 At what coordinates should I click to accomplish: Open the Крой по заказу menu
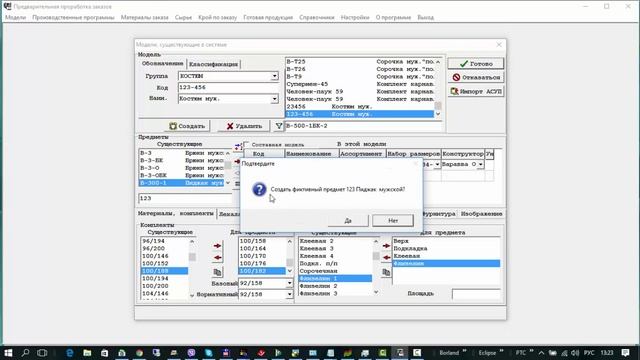[x=218, y=18]
